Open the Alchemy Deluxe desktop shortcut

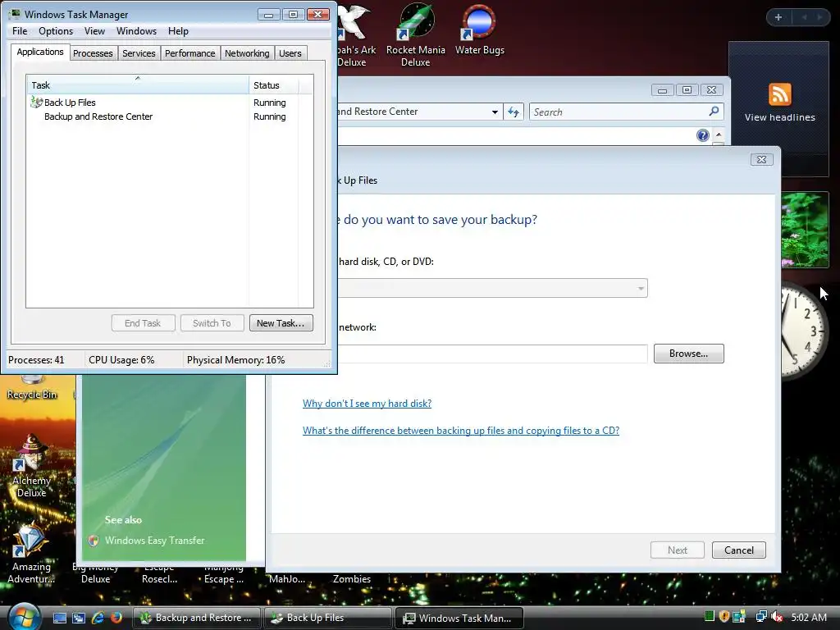[x=32, y=466]
